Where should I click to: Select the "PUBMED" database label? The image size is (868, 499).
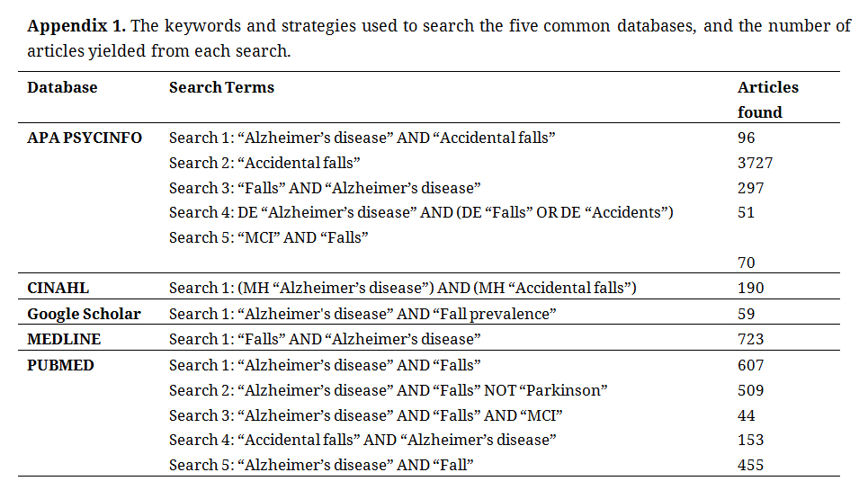click(x=60, y=365)
